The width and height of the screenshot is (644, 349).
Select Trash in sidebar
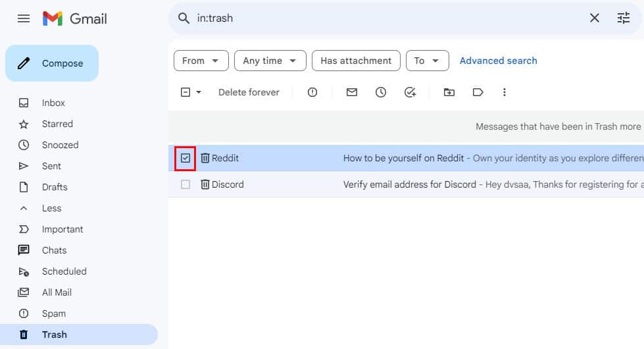click(78, 335)
